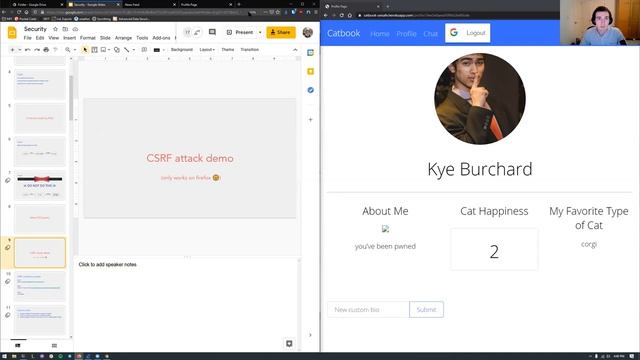Screen dimensions: 640x360
Task: Open the Add-ons menu
Action: (x=161, y=38)
